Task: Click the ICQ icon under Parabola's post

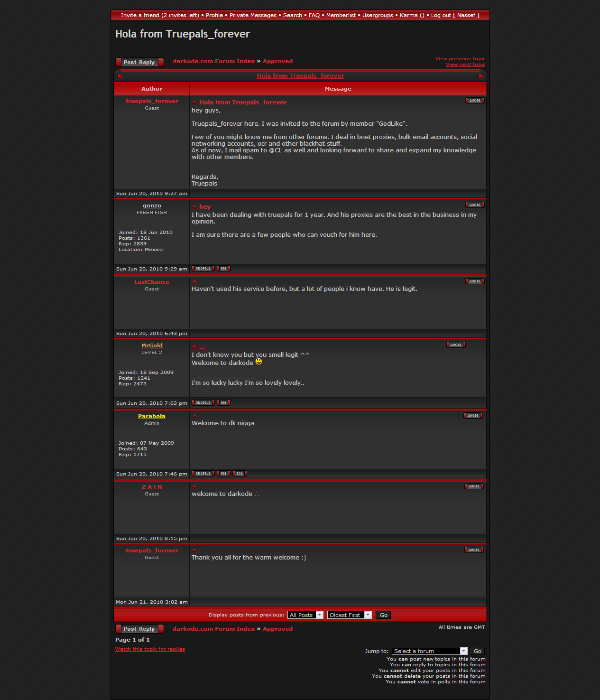Action: pyautogui.click(x=240, y=474)
